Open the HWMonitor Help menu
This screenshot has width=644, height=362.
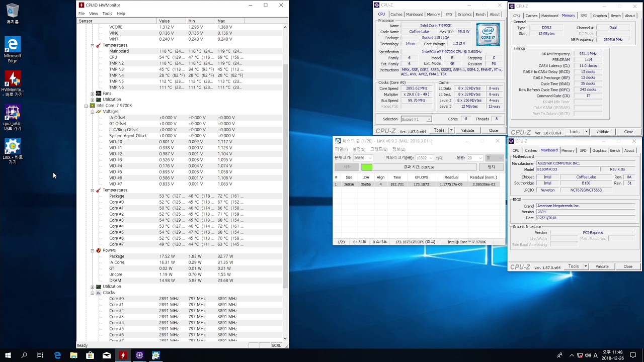(x=121, y=14)
